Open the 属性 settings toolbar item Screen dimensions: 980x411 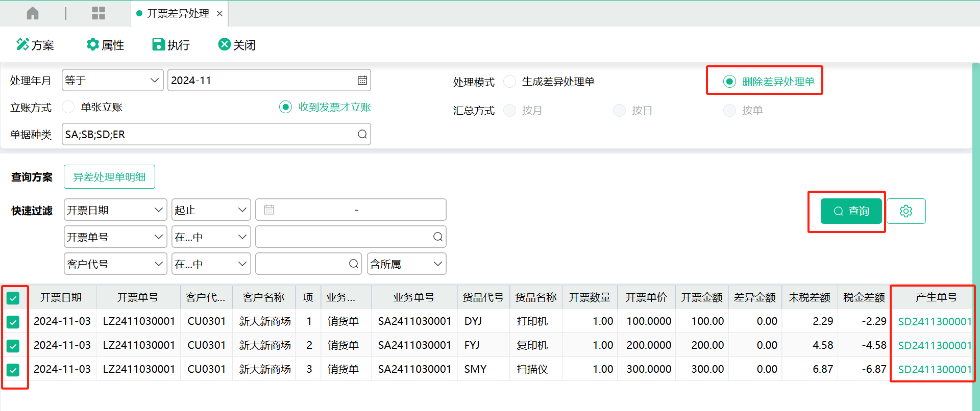106,45
